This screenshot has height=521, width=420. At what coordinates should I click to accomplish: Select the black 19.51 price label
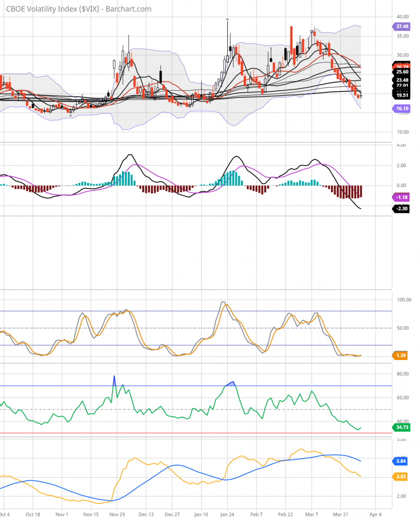pos(402,95)
